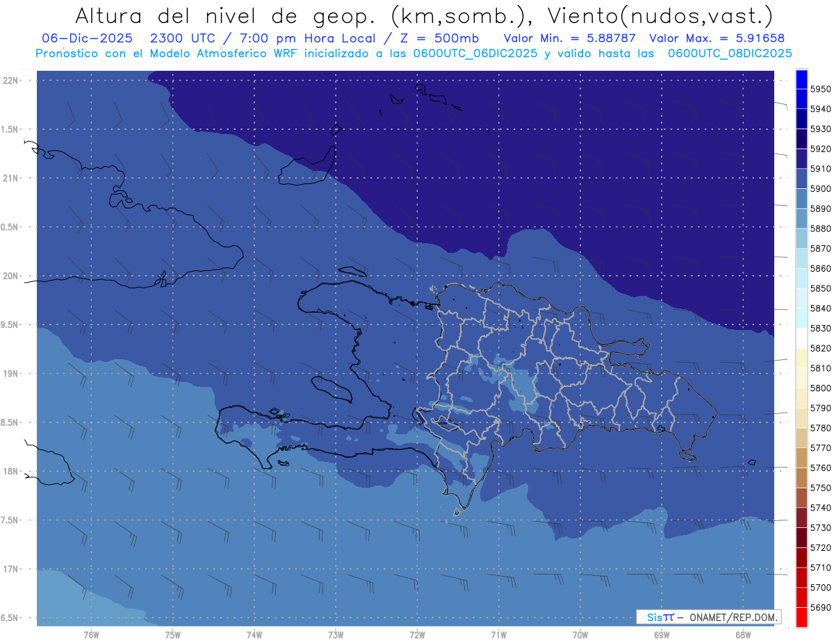Screen dimensions: 834x644
Task: Click the colorbar label '5950'
Action: point(820,90)
